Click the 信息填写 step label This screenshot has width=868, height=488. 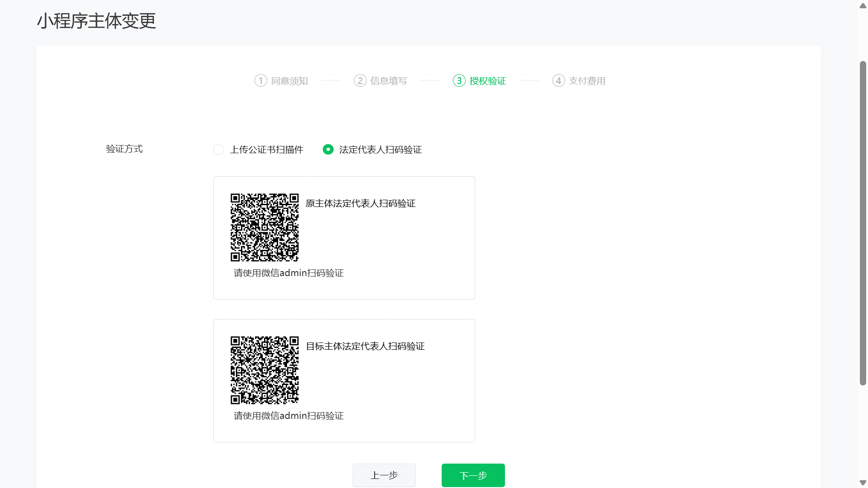[388, 81]
